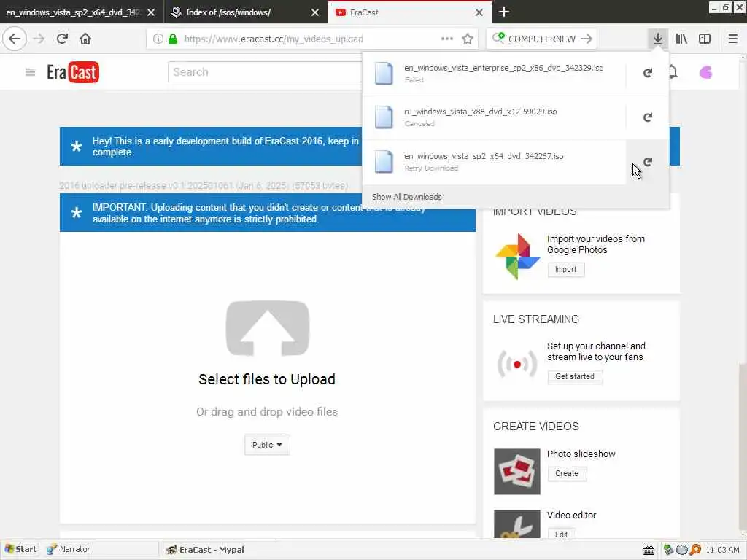This screenshot has width=747, height=560.
Task: Open EraCast site guide menu icon
Action: click(30, 72)
